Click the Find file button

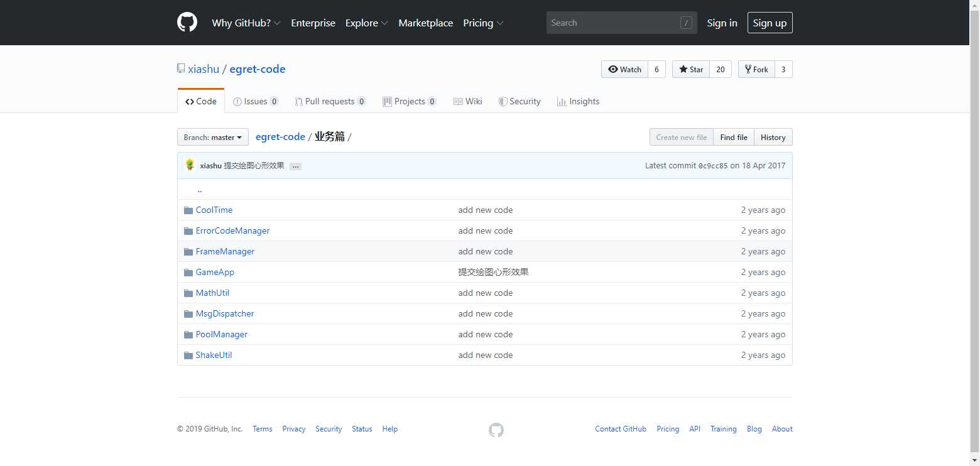[734, 137]
